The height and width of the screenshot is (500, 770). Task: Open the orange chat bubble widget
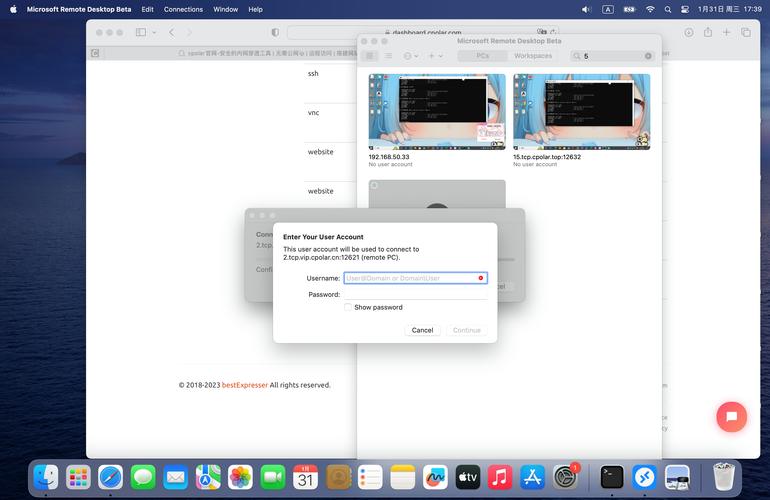point(732,417)
